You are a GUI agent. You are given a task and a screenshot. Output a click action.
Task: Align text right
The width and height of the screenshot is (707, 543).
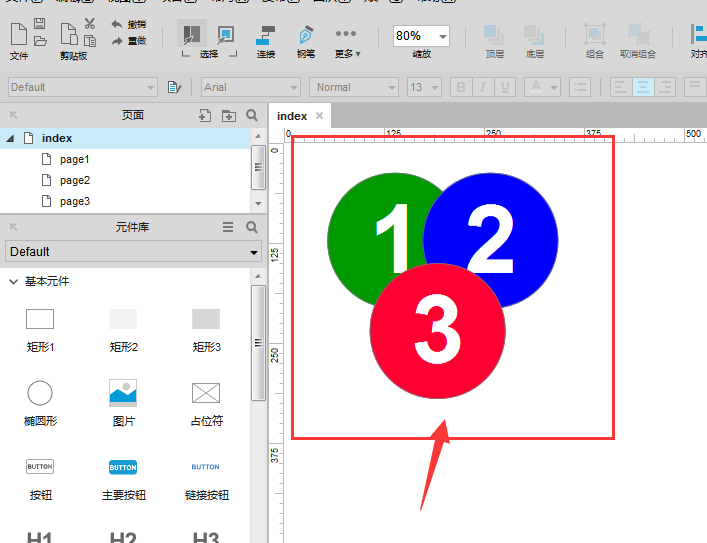[x=665, y=87]
